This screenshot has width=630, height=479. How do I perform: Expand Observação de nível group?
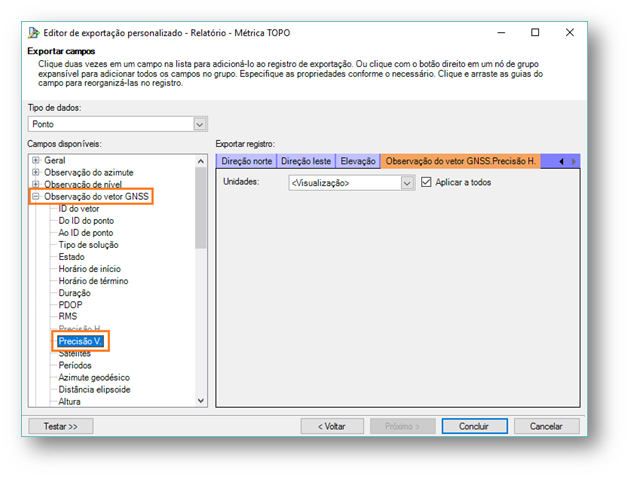[37, 184]
